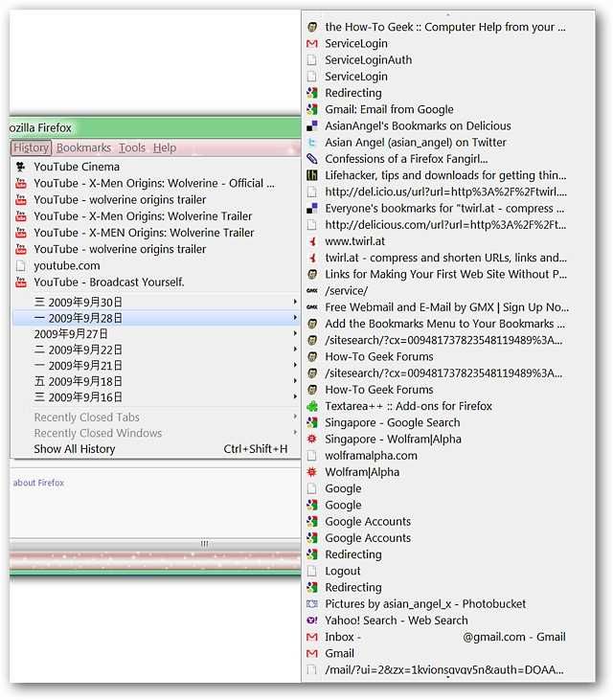This screenshot has width=613, height=700.
Task: Expand the 2009年9月27日 submenu arrow
Action: tap(295, 333)
